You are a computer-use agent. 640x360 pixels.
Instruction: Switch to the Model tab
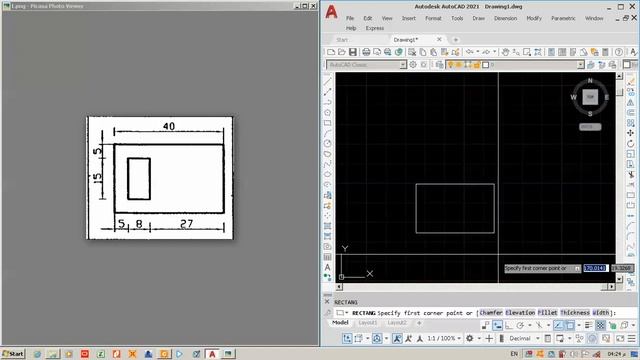point(340,323)
